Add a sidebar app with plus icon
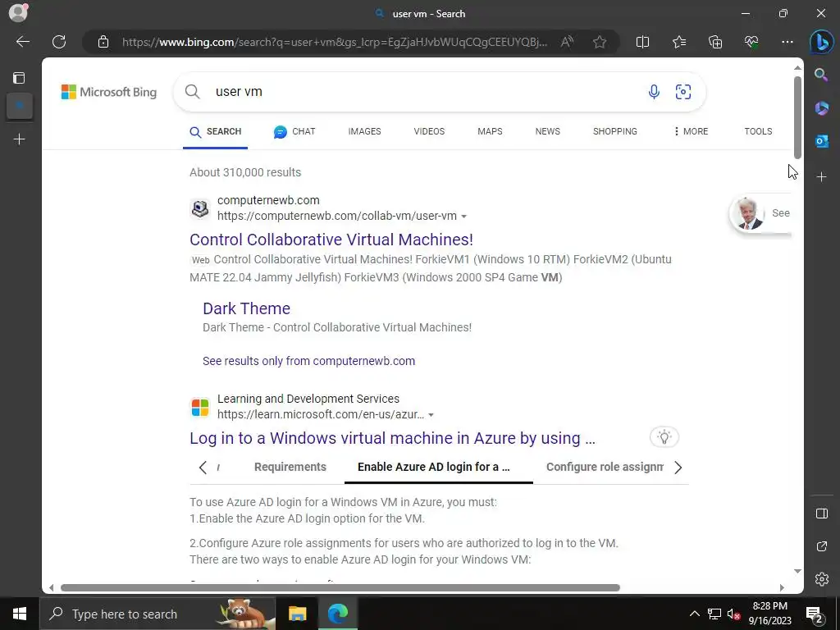 pyautogui.click(x=821, y=177)
